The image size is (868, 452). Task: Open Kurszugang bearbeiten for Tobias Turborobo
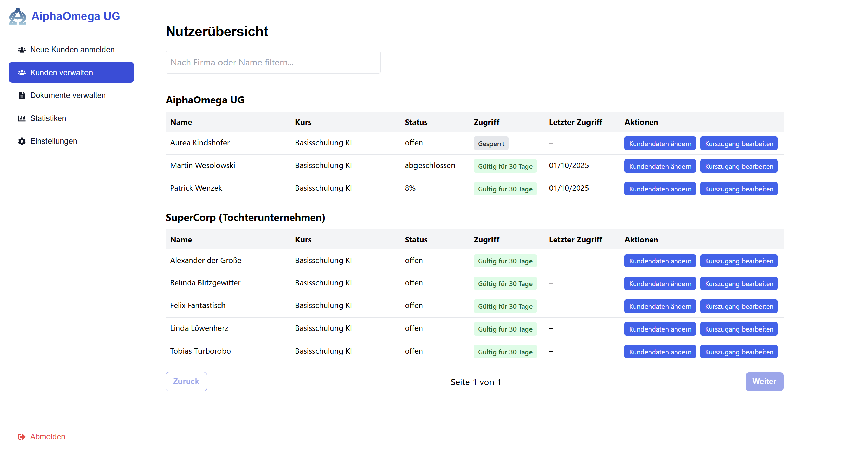739,352
